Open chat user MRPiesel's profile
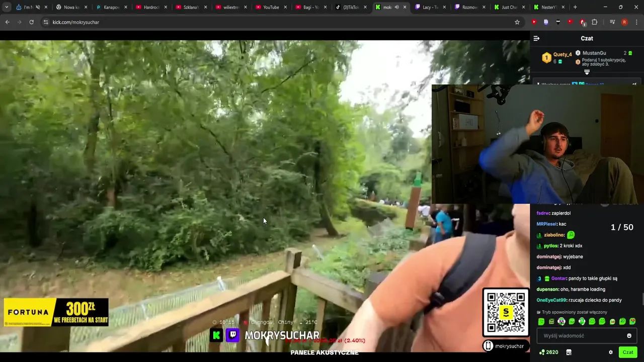The width and height of the screenshot is (644, 362). click(546, 224)
